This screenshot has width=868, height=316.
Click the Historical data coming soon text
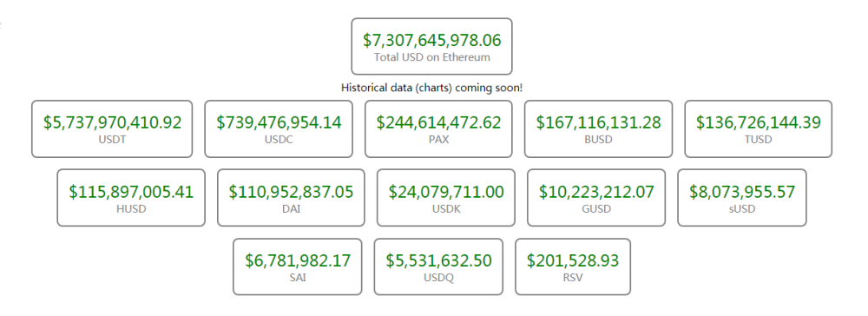[x=431, y=88]
